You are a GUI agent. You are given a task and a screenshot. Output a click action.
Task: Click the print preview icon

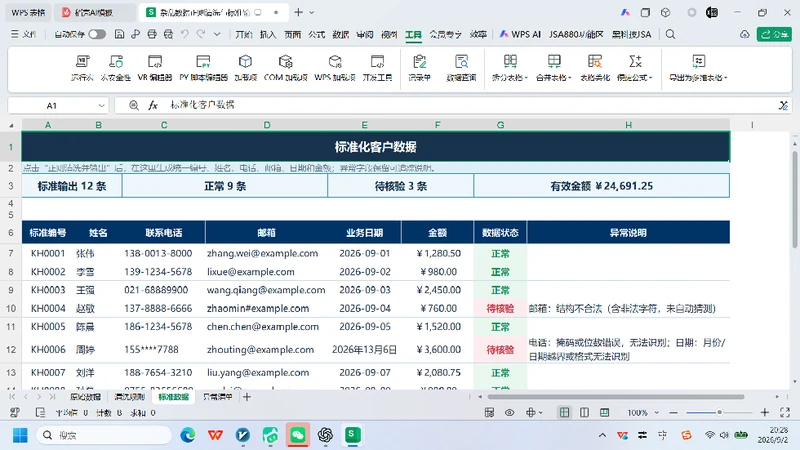pyautogui.click(x=168, y=34)
